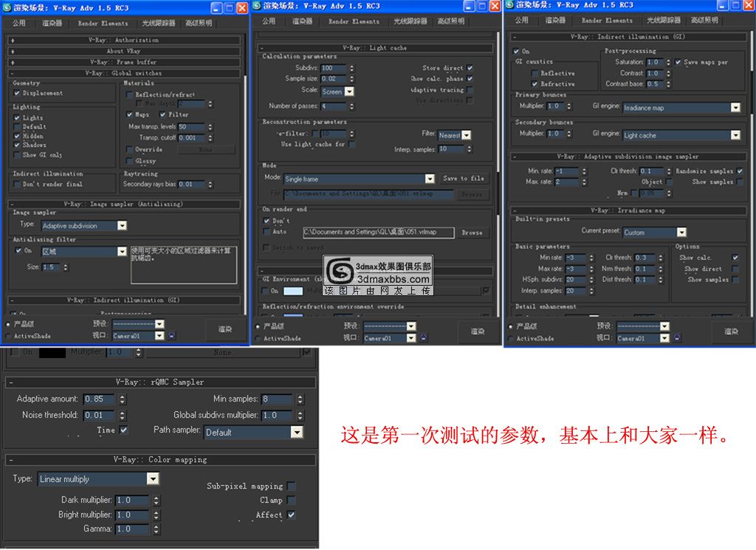Click the Number of passes spinner arrows
The height and width of the screenshot is (550, 756).
coord(351,106)
